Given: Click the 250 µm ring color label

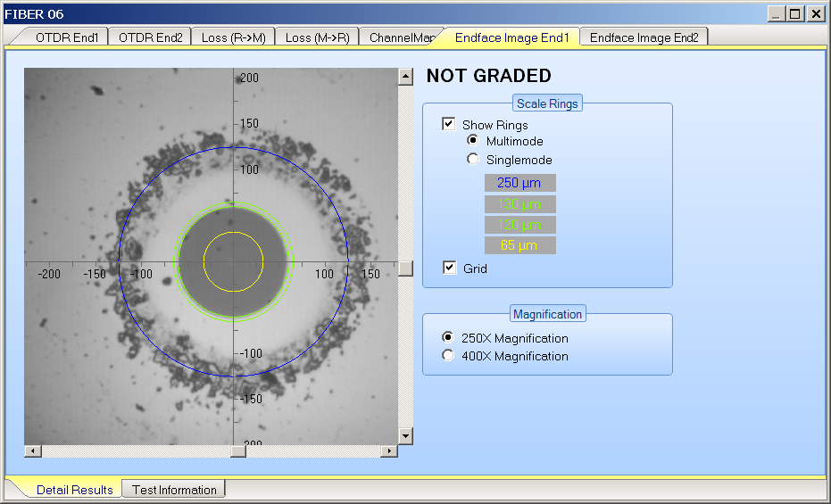Looking at the screenshot, I should 519,183.
